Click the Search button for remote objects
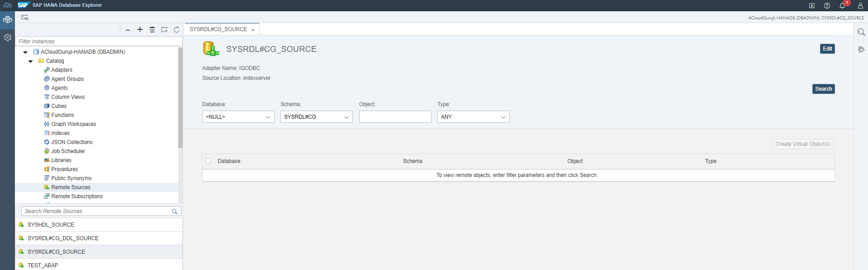This screenshot has height=270, width=868. (x=823, y=89)
